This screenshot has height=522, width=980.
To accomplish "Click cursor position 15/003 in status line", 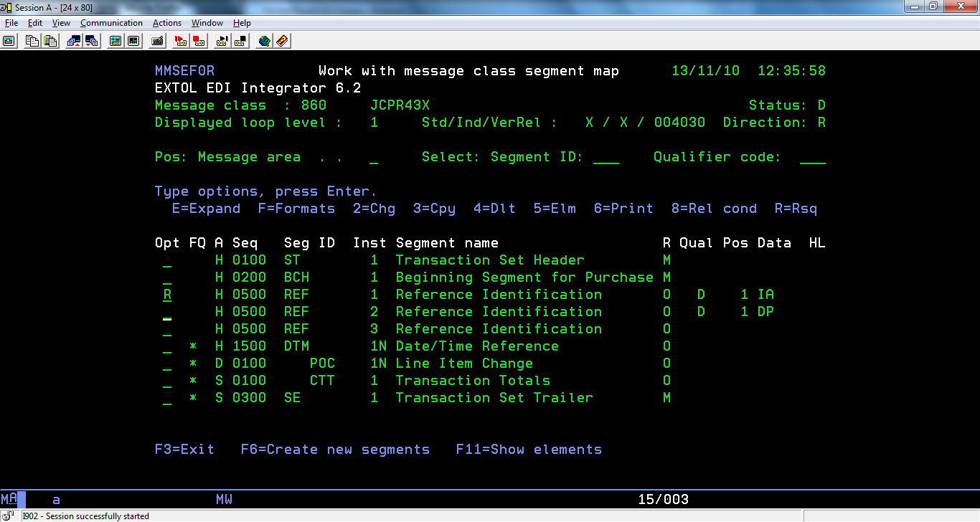I will 663,500.
